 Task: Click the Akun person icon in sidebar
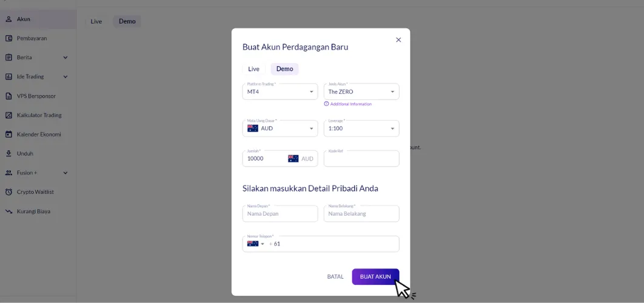pyautogui.click(x=8, y=19)
